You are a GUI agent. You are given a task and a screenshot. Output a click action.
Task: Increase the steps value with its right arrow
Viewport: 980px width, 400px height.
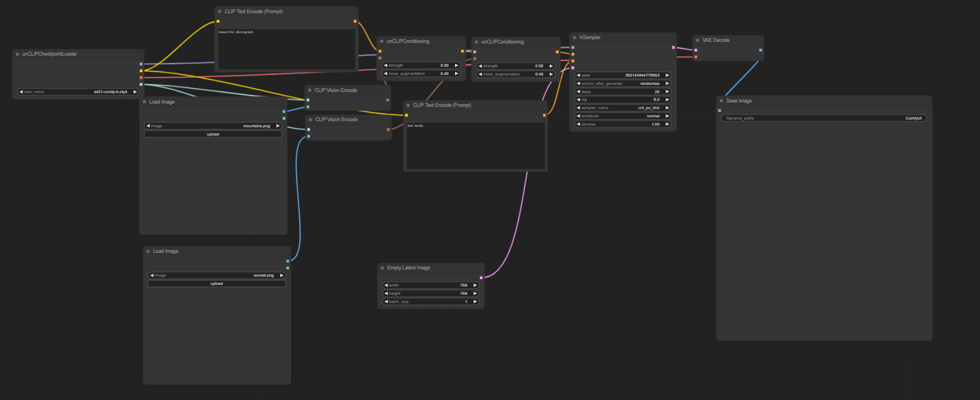667,92
